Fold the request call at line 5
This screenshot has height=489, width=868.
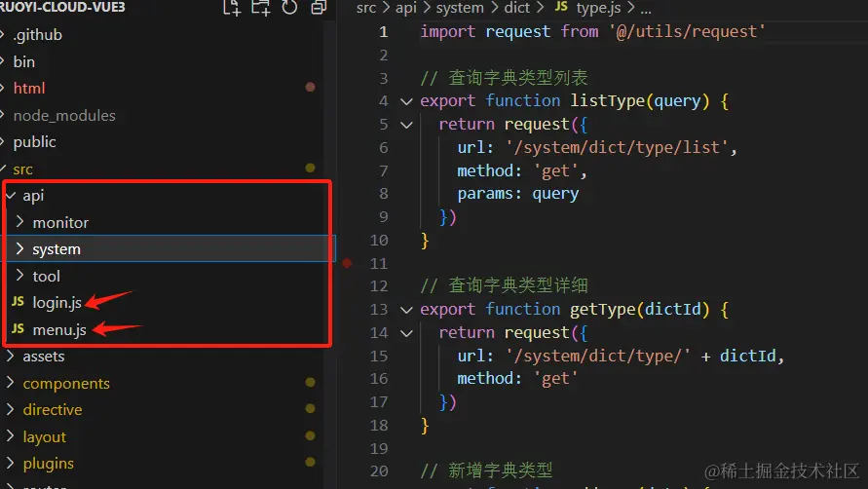(x=406, y=125)
